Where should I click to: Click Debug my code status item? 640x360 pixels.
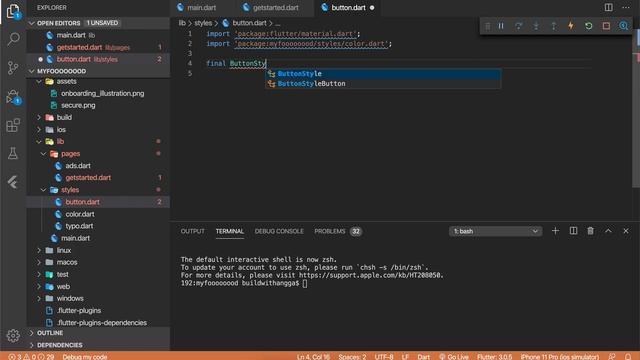[x=84, y=357]
